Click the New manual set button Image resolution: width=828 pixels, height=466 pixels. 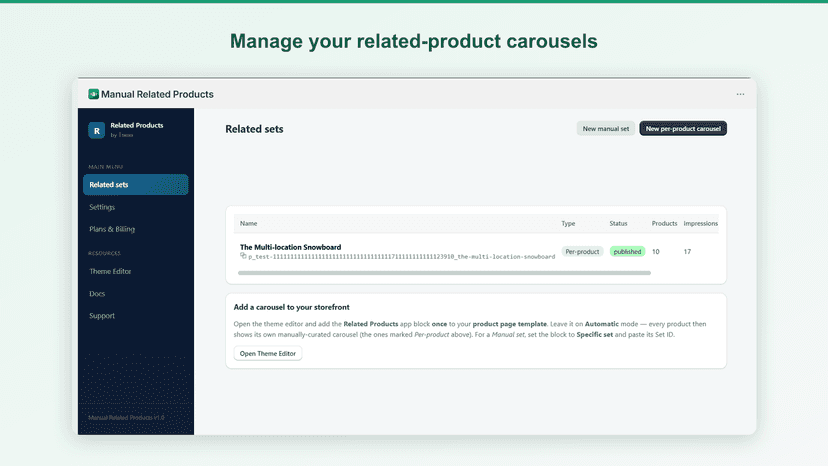pyautogui.click(x=606, y=128)
